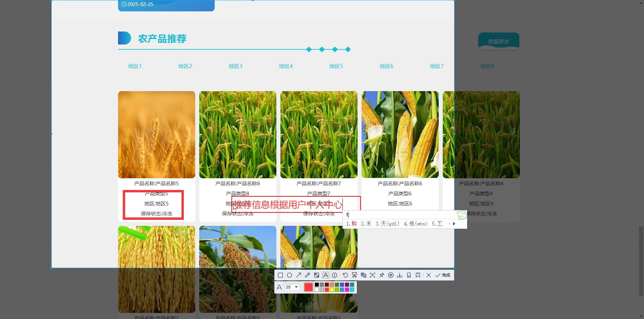Open the corn photo for 产品名称6

pyautogui.click(x=400, y=135)
